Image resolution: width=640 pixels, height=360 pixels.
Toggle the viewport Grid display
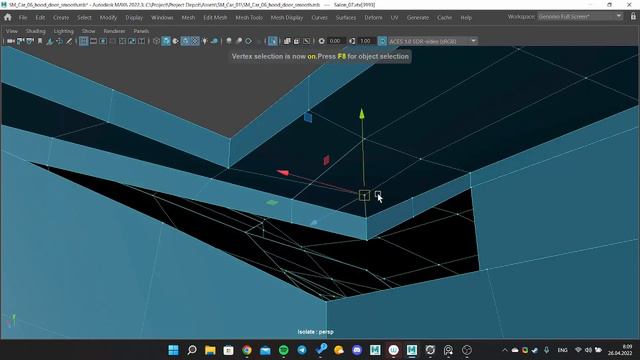click(x=83, y=41)
